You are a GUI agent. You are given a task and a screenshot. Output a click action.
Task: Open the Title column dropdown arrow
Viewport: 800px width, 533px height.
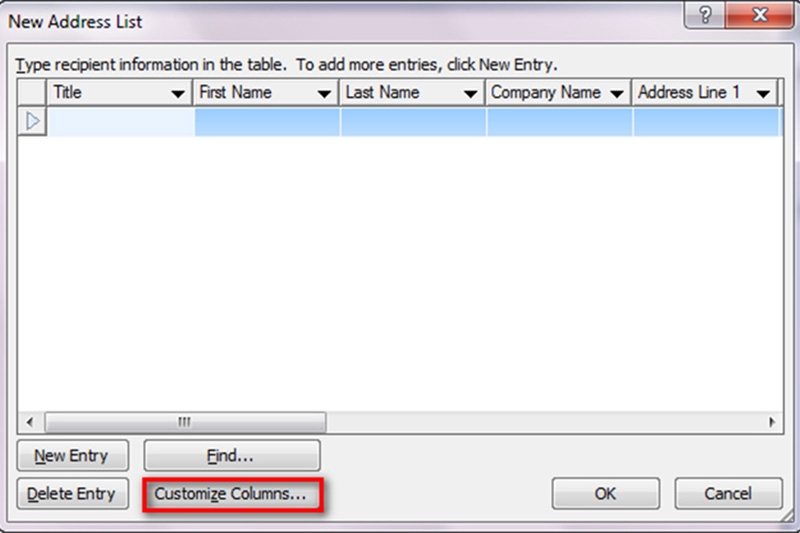coord(178,93)
